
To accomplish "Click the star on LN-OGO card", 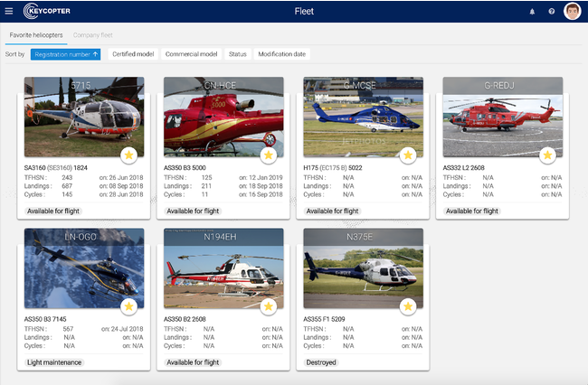I will 128,306.
